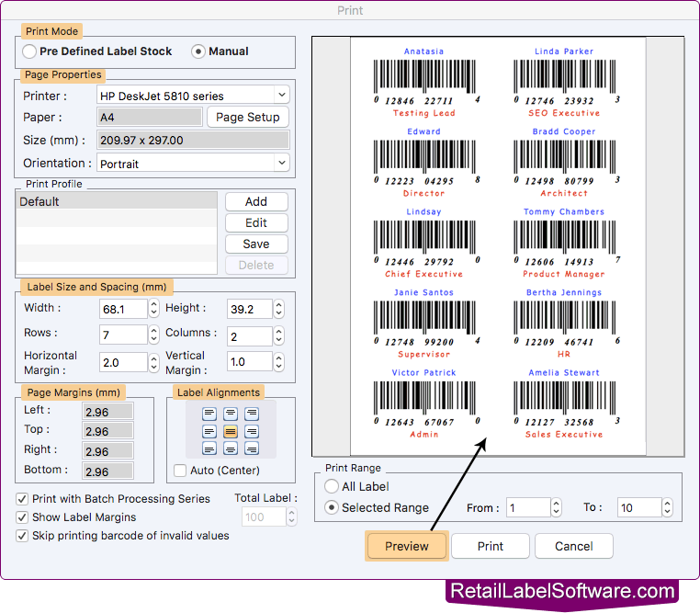Adjust the From range stepper

point(556,507)
